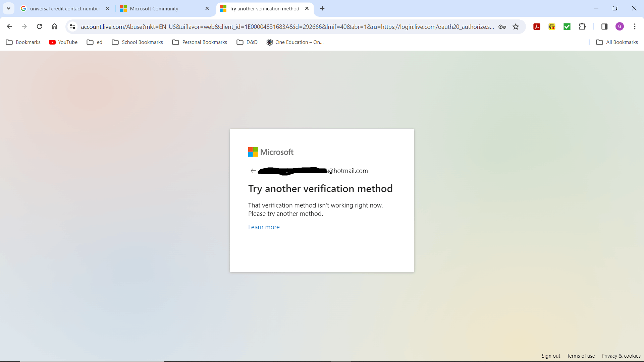This screenshot has width=644, height=362.
Task: Open saved passwords key icon
Action: point(502,27)
